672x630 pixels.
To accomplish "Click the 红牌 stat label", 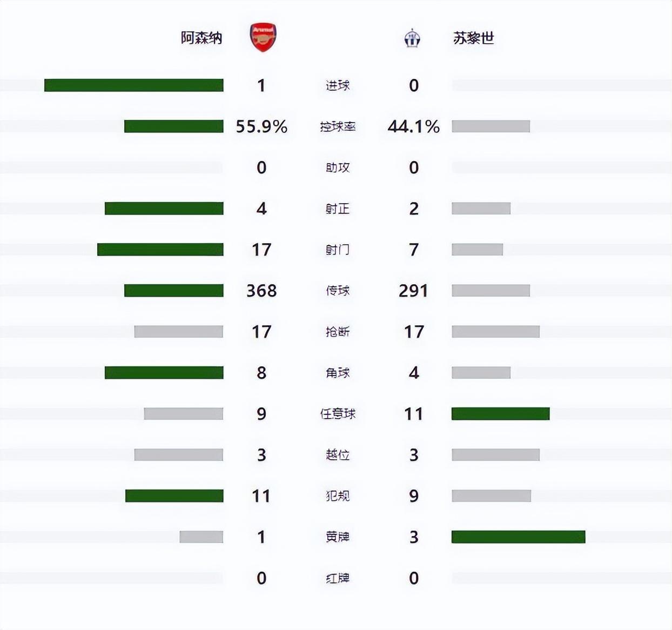I will coord(338,578).
